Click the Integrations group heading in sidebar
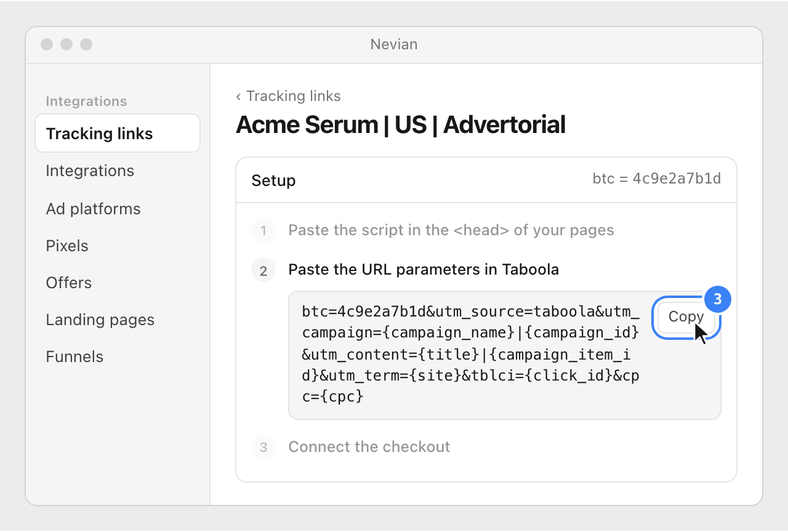 [86, 101]
